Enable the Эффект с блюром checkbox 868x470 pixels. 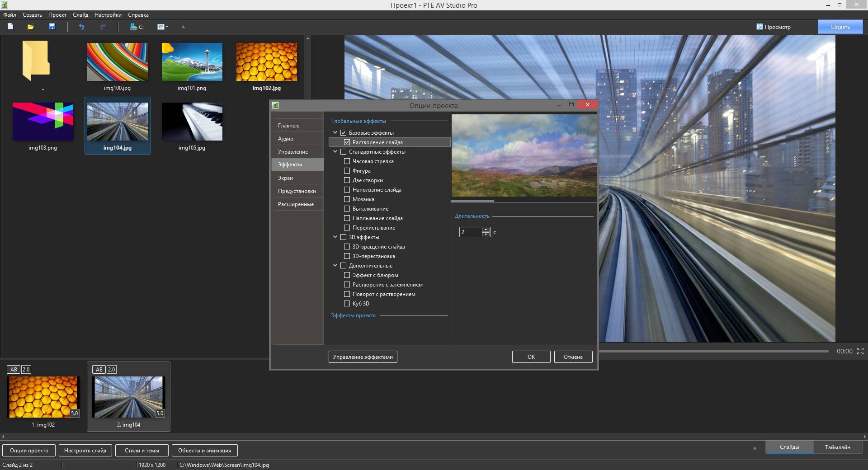click(x=347, y=275)
